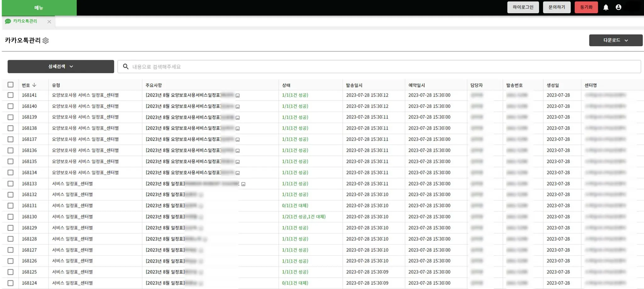The width and height of the screenshot is (644, 289).
Task: Click the 발송일시 column header
Action: point(354,85)
